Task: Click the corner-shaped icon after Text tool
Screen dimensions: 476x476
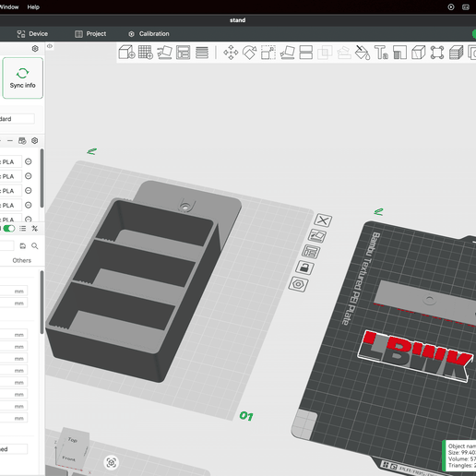Action: click(x=399, y=53)
